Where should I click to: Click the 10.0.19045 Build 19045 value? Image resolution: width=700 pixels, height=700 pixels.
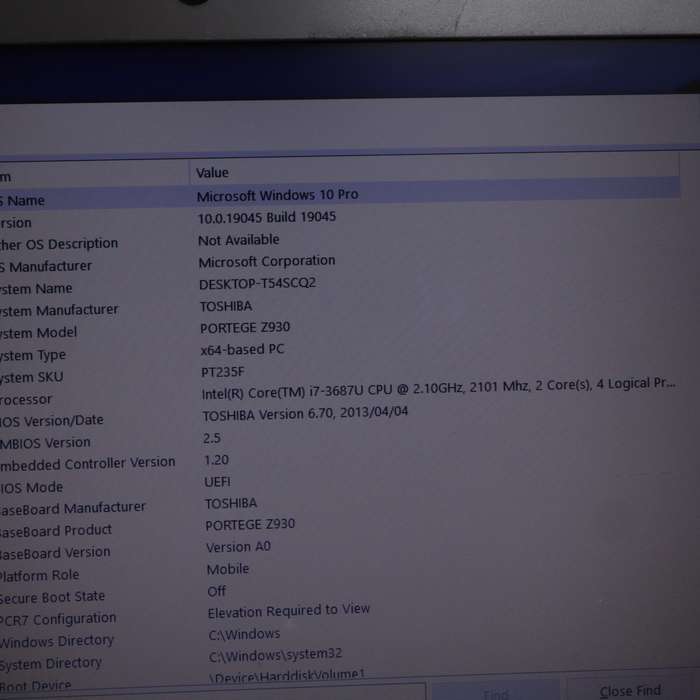[x=267, y=217]
